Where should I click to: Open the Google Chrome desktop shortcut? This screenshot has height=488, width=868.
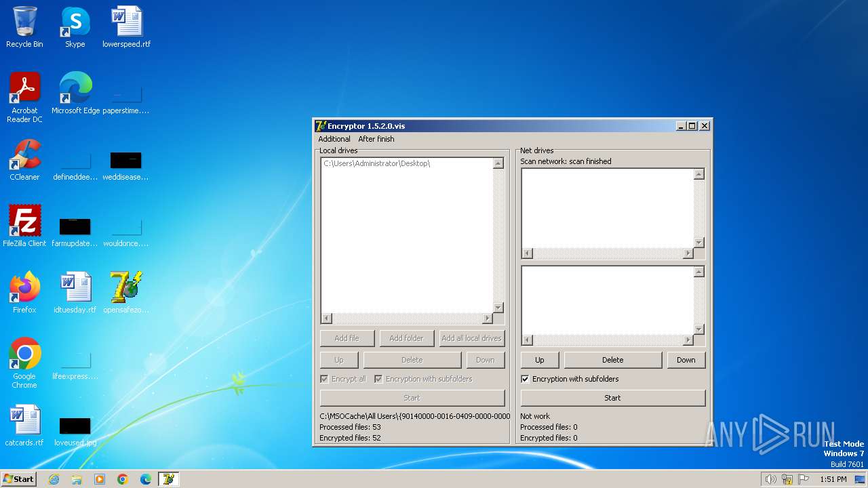pos(24,363)
